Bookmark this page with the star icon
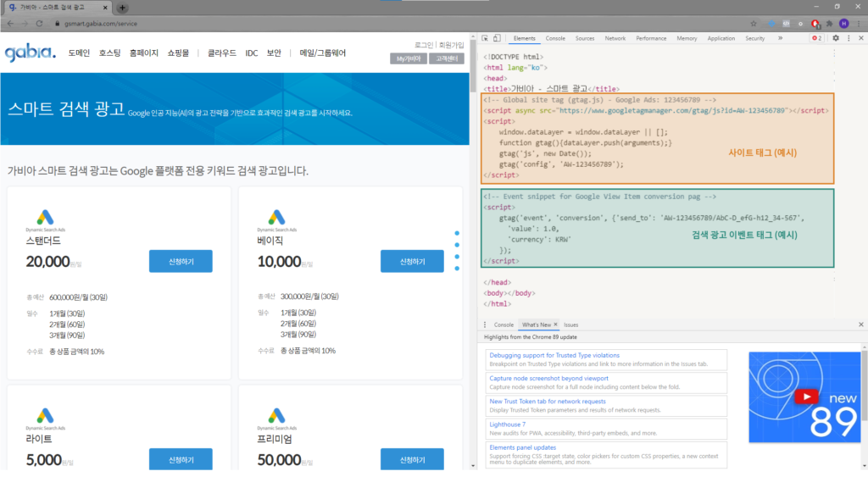 (x=754, y=24)
